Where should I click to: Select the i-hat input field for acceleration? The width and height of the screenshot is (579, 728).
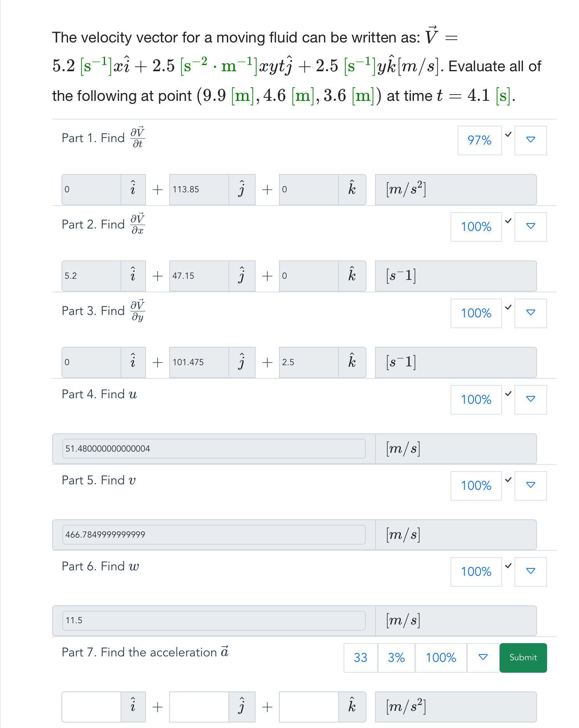click(91, 707)
